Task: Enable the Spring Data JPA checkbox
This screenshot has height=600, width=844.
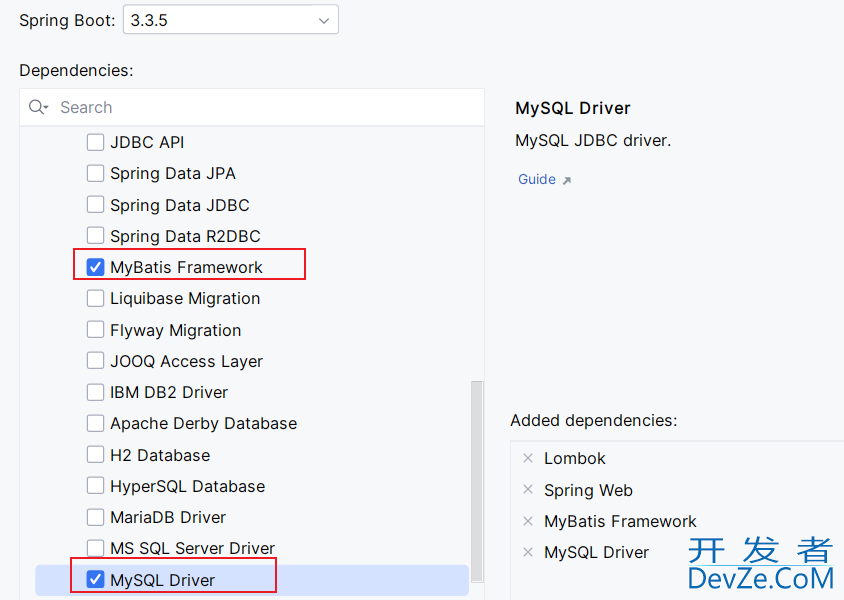Action: (x=95, y=173)
